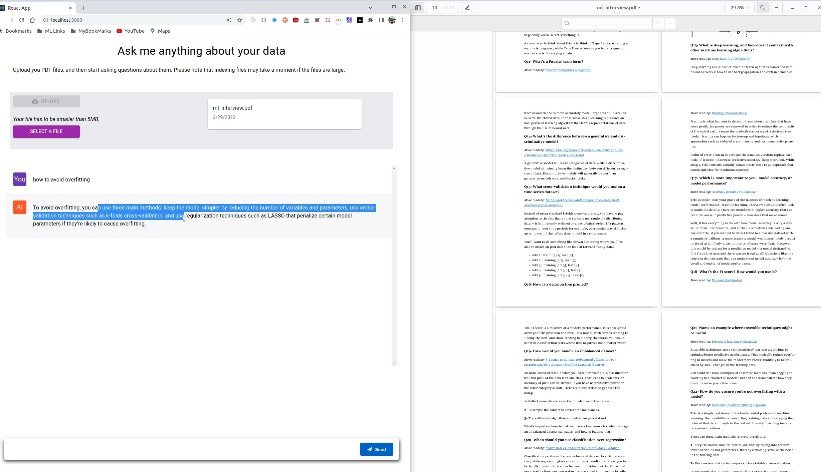Image resolution: width=821 pixels, height=472 pixels.
Task: Click the annotate pen icon in PDF viewer
Action: pyautogui.click(x=467, y=8)
